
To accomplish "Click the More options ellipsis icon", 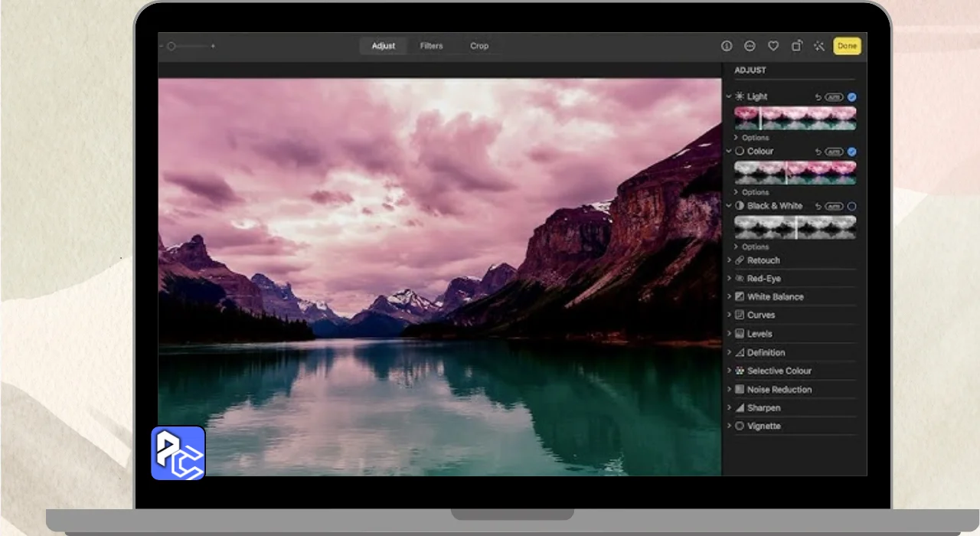I will pyautogui.click(x=750, y=46).
